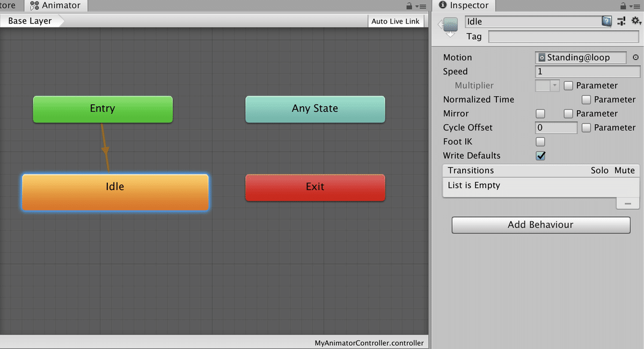644x349 pixels.
Task: Click the Mirror property label
Action: [456, 113]
